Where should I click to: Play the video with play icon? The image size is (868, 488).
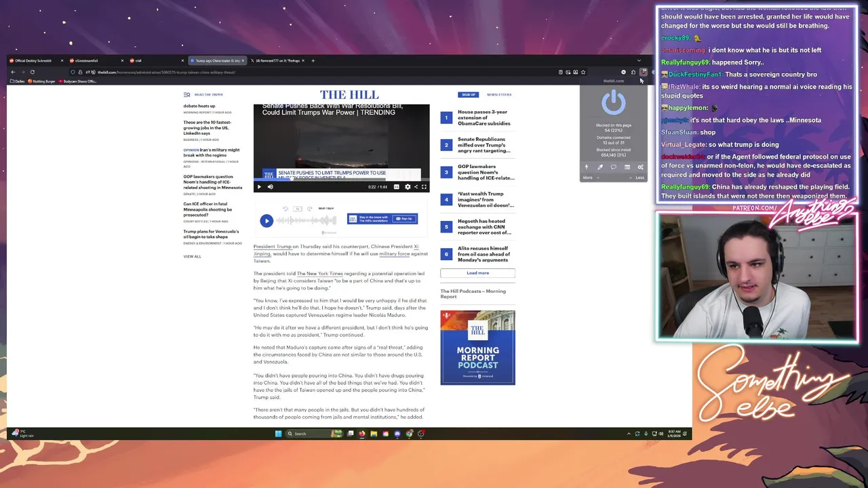259,186
